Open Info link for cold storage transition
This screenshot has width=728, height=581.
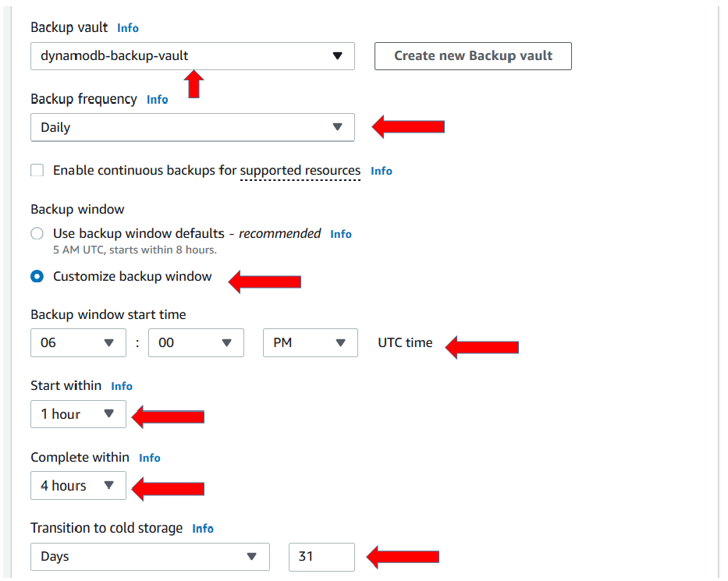click(x=203, y=529)
